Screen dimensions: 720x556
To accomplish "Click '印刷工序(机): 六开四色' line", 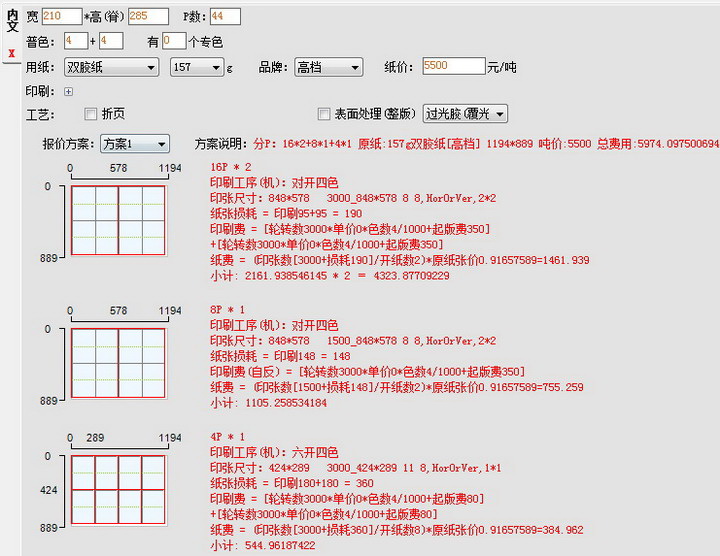I will (x=274, y=453).
